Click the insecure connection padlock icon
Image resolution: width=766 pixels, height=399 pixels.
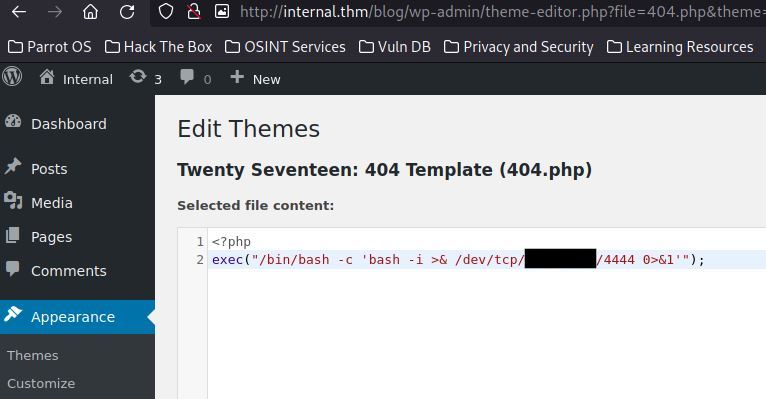194,12
